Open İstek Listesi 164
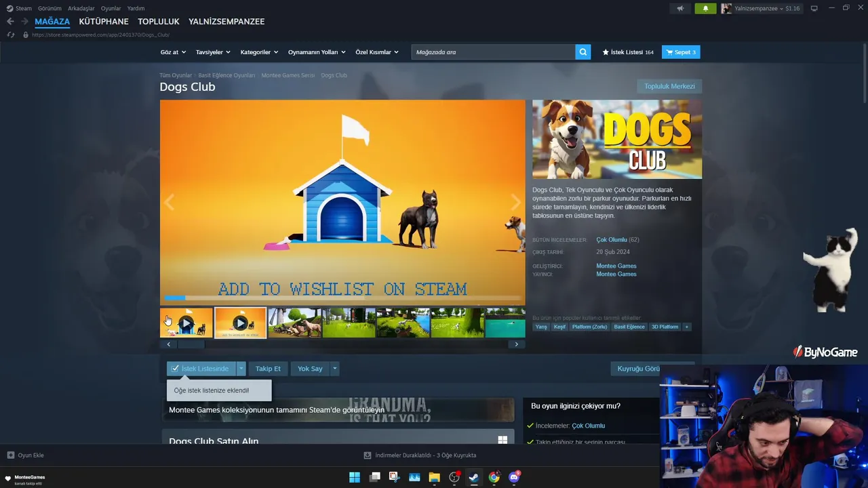Image resolution: width=868 pixels, height=488 pixels. (628, 52)
